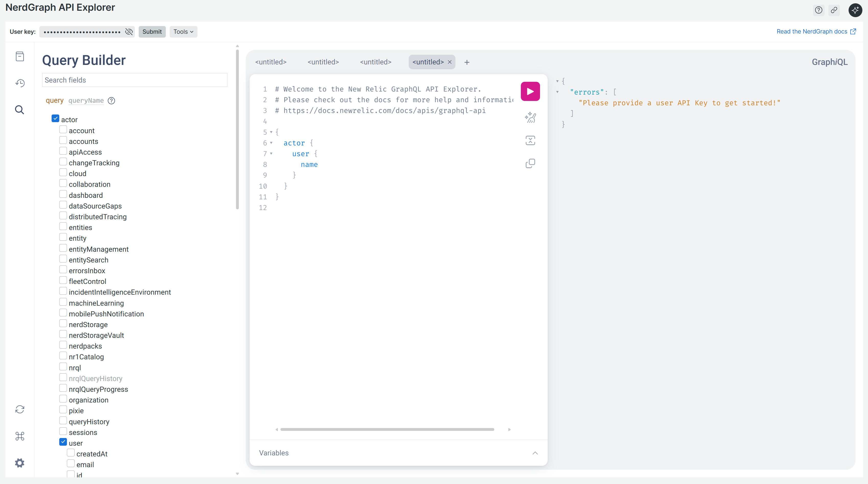Open the History panel icon

click(20, 83)
